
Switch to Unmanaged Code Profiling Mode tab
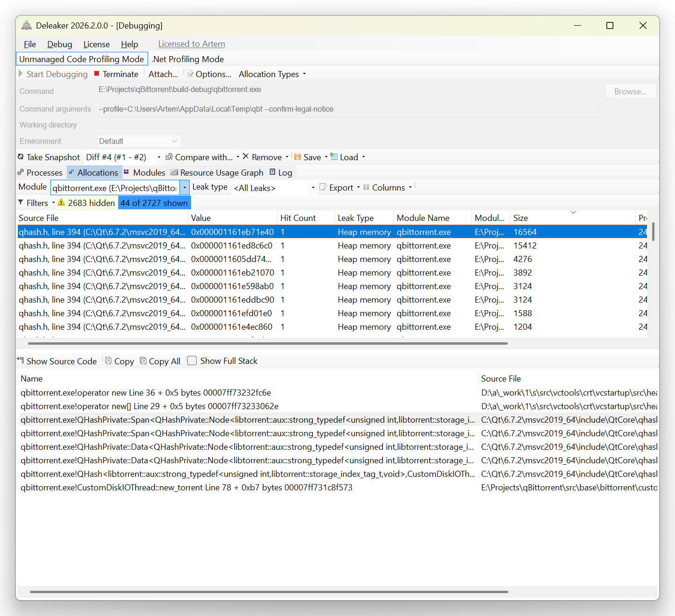click(82, 59)
